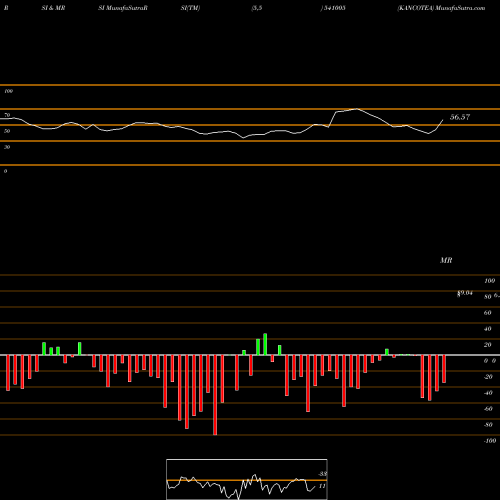Click the MR scale label 60
Image resolution: width=500 pixels, height=500 pixels.
tap(488, 313)
